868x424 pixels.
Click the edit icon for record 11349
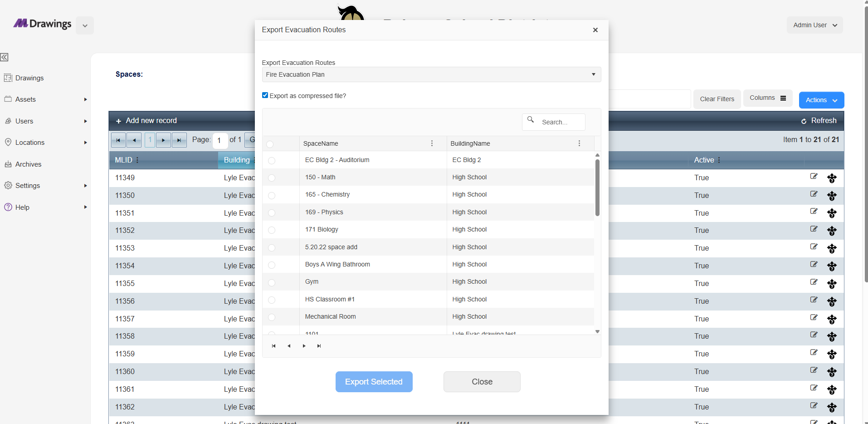(814, 177)
